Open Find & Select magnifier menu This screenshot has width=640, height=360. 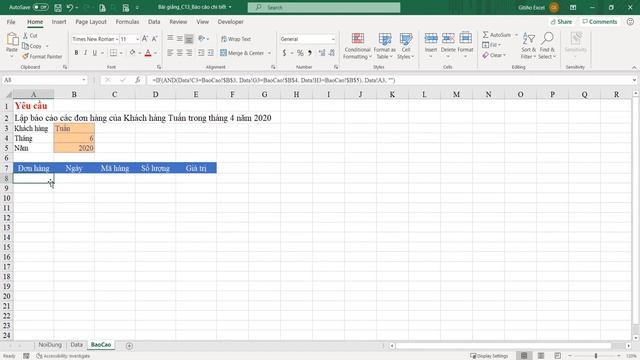click(x=547, y=46)
